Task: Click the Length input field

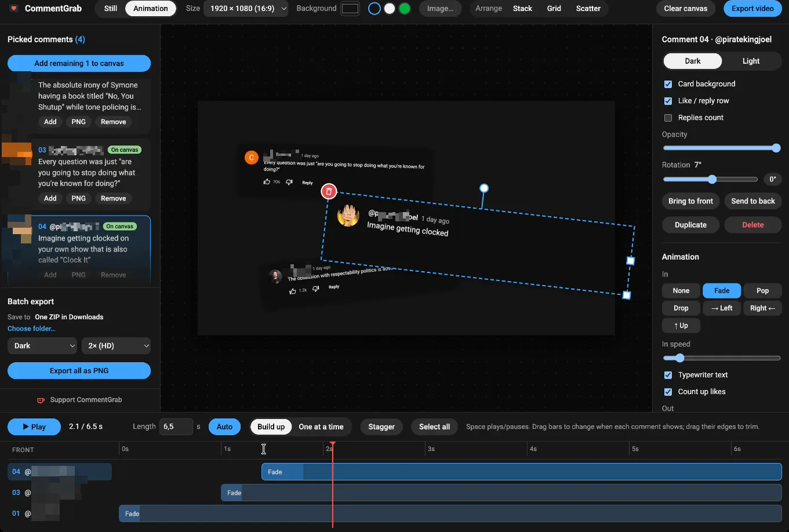Action: tap(176, 427)
